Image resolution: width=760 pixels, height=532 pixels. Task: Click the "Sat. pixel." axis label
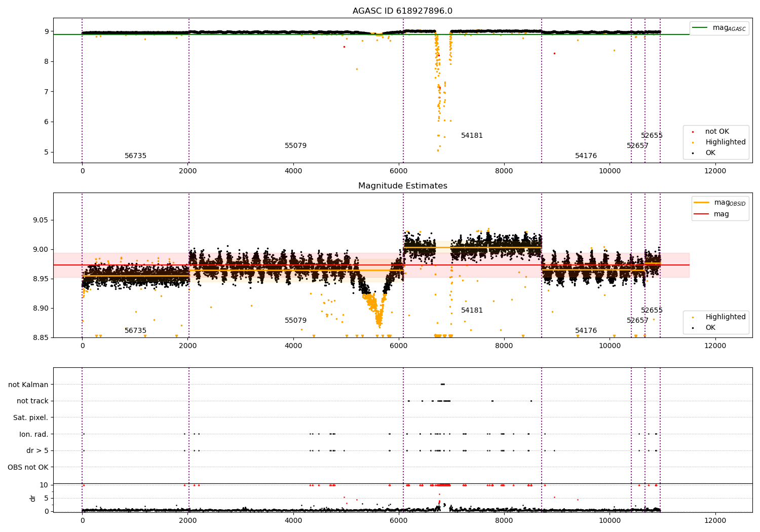tap(30, 417)
